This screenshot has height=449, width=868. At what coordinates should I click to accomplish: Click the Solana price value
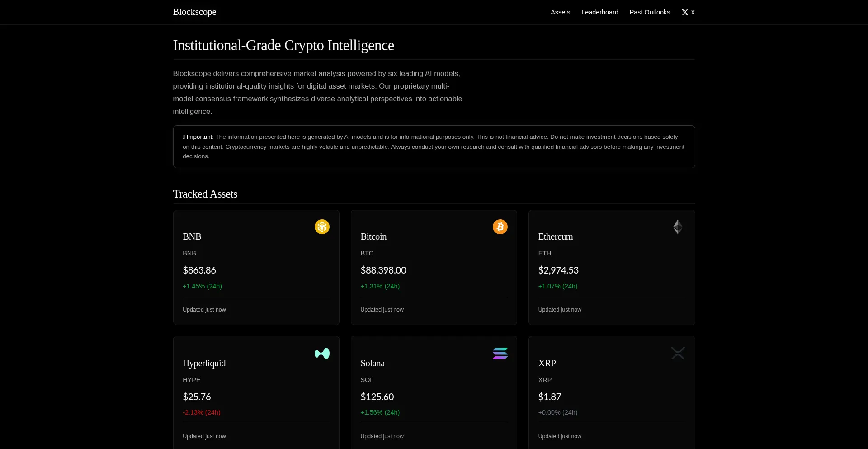pyautogui.click(x=377, y=397)
